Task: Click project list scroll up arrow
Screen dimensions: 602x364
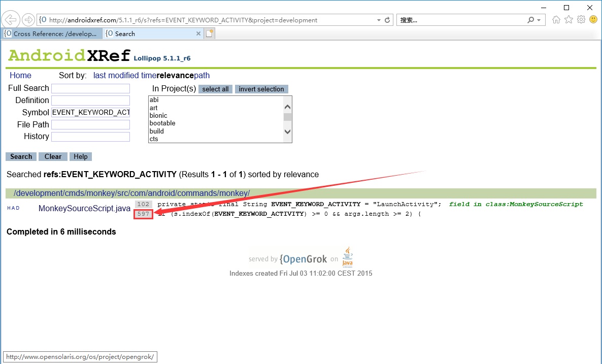Action: pyautogui.click(x=287, y=107)
